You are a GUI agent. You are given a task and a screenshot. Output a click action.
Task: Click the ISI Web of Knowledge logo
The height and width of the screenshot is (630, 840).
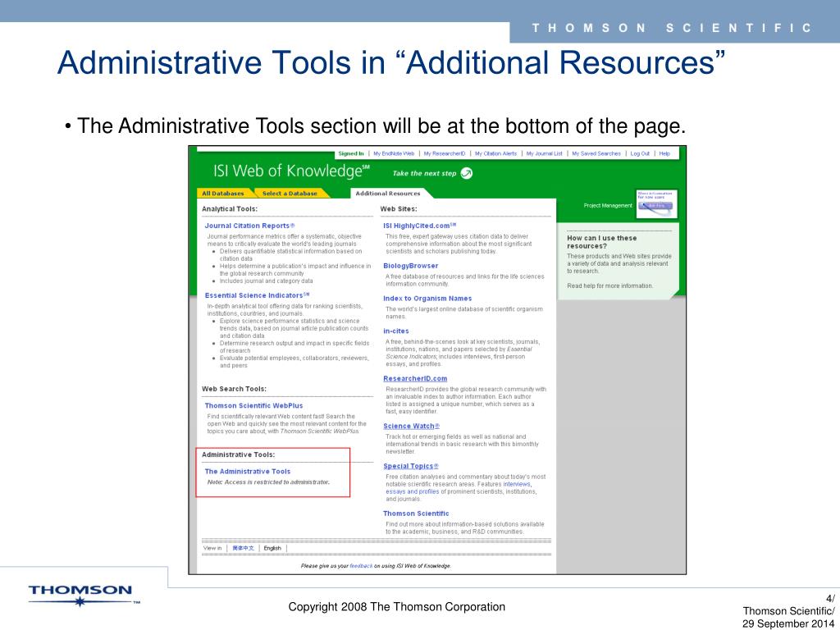point(291,171)
